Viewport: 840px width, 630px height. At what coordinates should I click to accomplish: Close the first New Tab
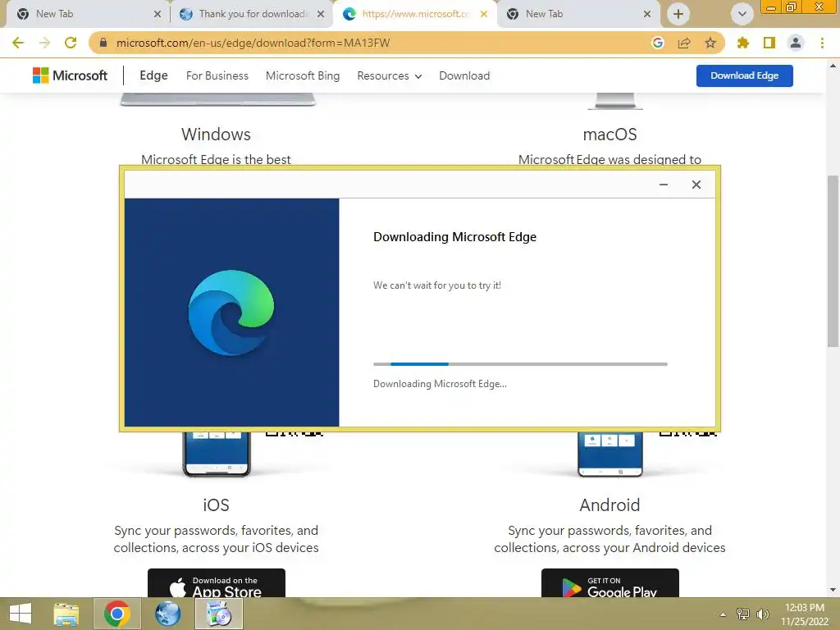point(157,14)
